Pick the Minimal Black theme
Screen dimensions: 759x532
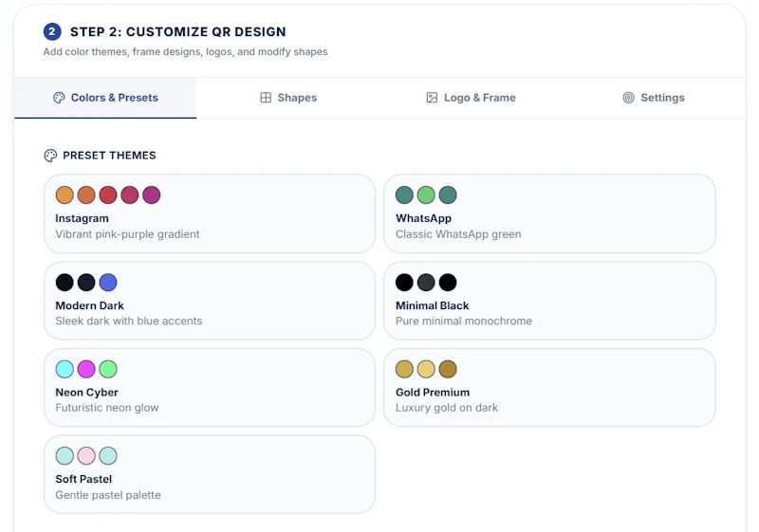(549, 301)
